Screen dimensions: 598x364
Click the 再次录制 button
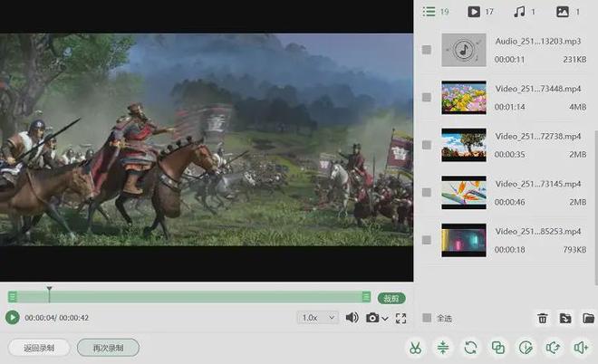click(108, 347)
